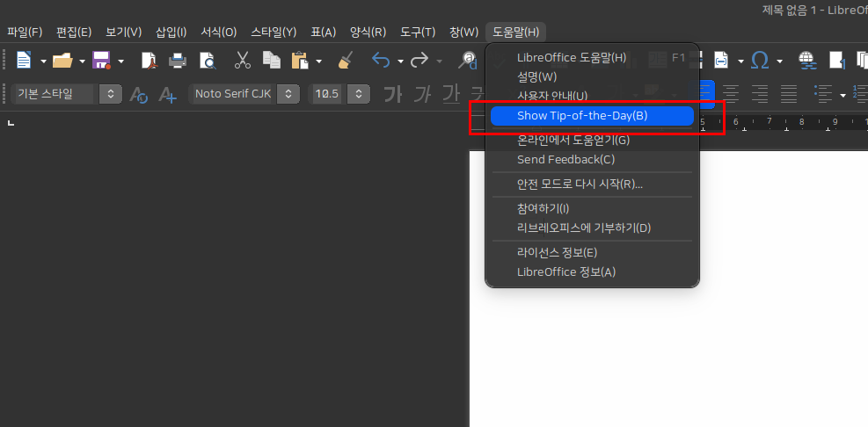Click the Insert Hyperlink globe icon

806,61
